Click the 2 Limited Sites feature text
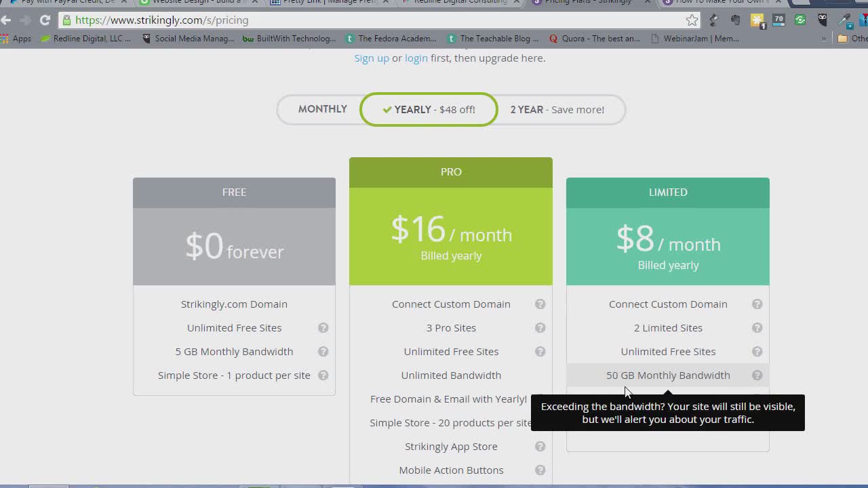The width and height of the screenshot is (868, 488). tap(668, 327)
